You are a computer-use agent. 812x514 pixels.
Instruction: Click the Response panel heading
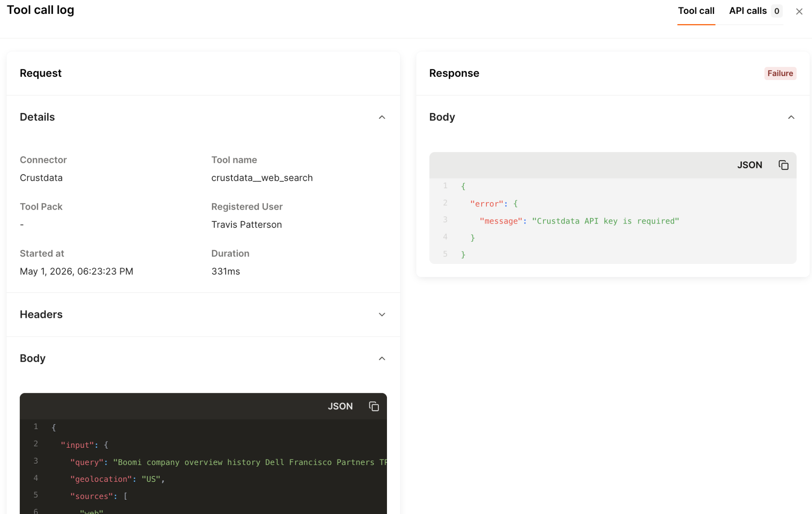[x=454, y=73]
